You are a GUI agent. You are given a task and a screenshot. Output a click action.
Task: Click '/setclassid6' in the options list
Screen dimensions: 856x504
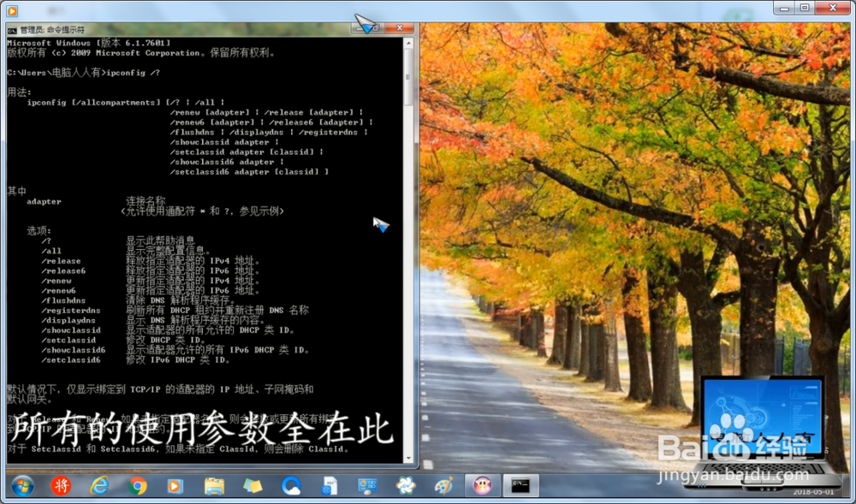click(x=71, y=360)
